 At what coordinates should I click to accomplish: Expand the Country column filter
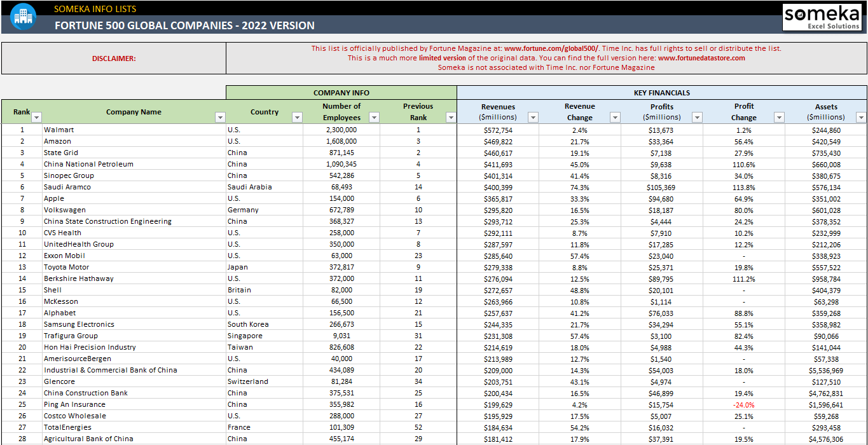coord(296,118)
